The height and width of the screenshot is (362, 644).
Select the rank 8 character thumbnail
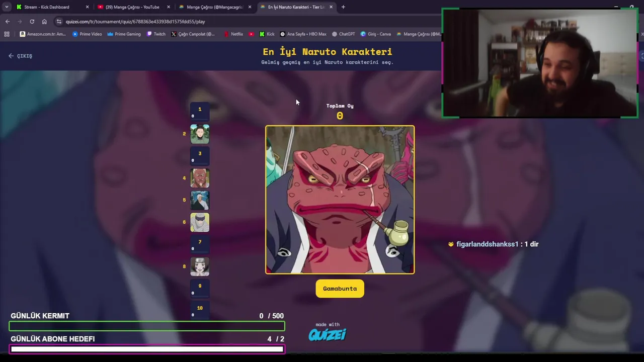[x=200, y=266]
